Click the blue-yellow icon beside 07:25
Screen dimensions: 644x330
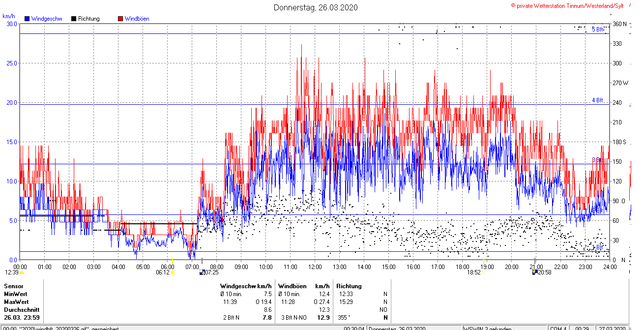coord(202,272)
